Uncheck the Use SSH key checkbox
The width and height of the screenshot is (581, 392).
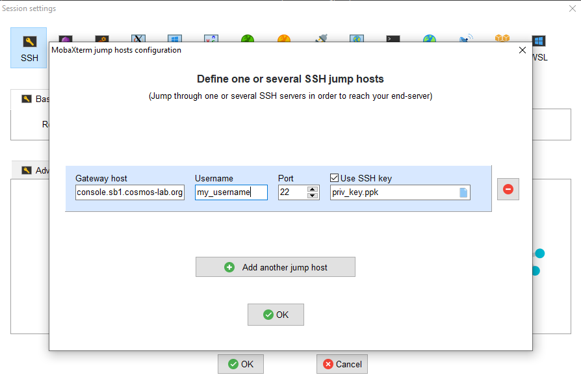tap(335, 178)
